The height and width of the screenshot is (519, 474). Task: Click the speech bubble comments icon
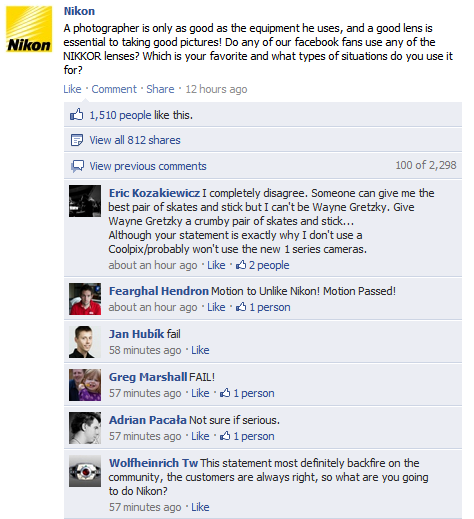[x=77, y=166]
